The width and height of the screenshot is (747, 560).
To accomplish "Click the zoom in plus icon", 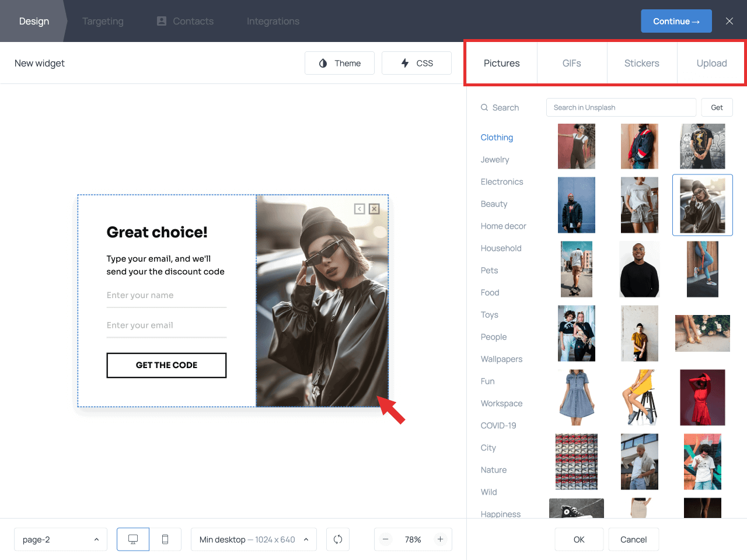I will click(441, 540).
